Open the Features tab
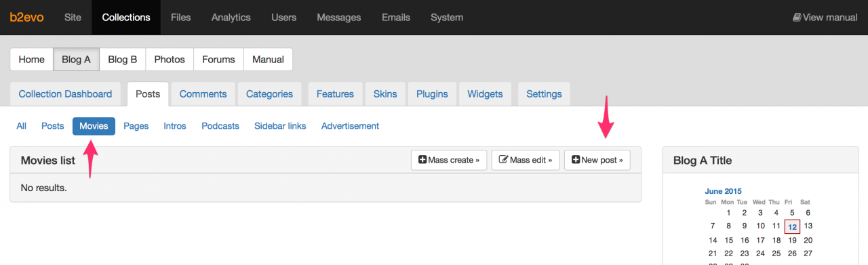Screen dimensions: 868x265 335,94
